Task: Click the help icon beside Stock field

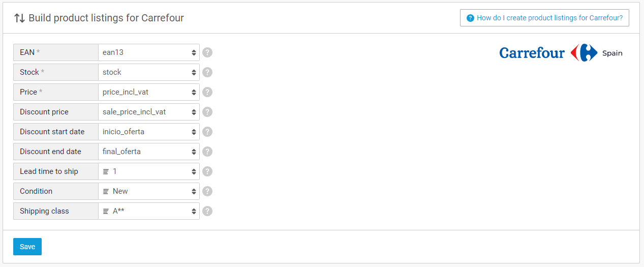Action: 207,72
